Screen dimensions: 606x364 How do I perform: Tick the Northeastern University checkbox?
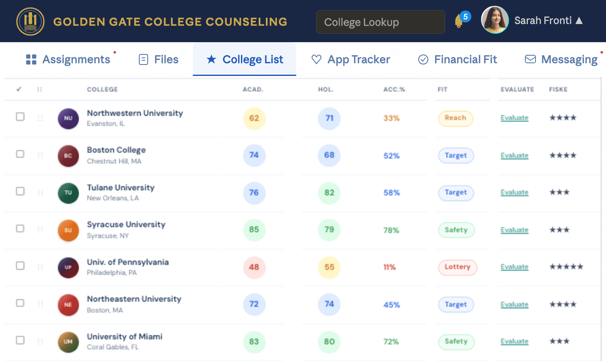click(x=20, y=303)
